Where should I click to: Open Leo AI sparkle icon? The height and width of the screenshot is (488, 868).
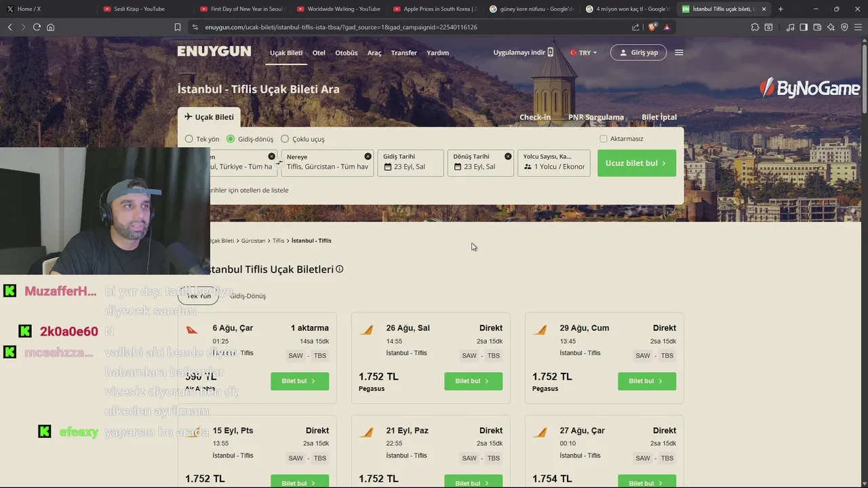coord(831,27)
